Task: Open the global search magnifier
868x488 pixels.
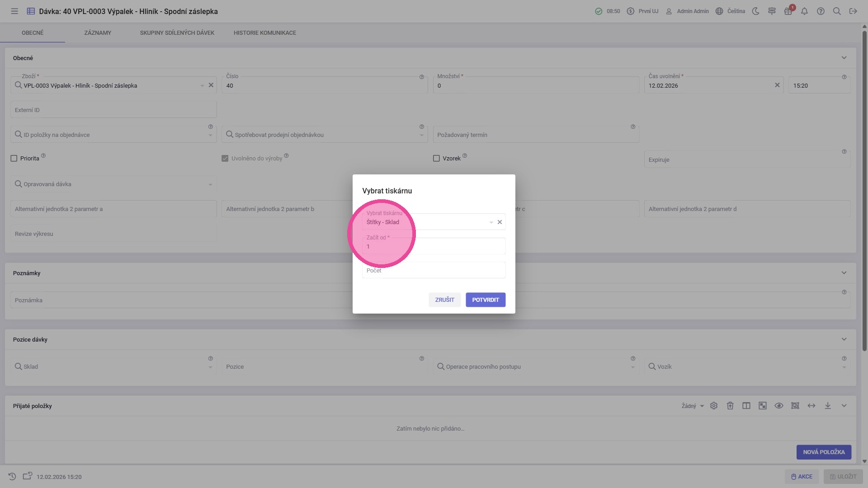Action: click(x=837, y=11)
